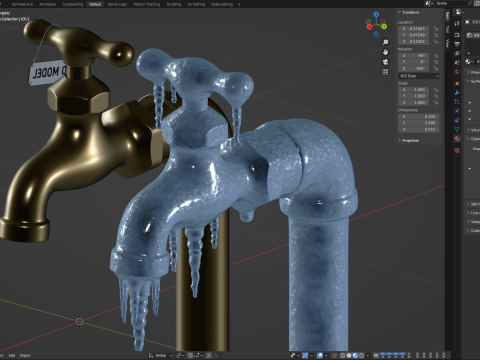Expand the Properties panel in sidebar
Screen dimensions: 480x360
409,140
